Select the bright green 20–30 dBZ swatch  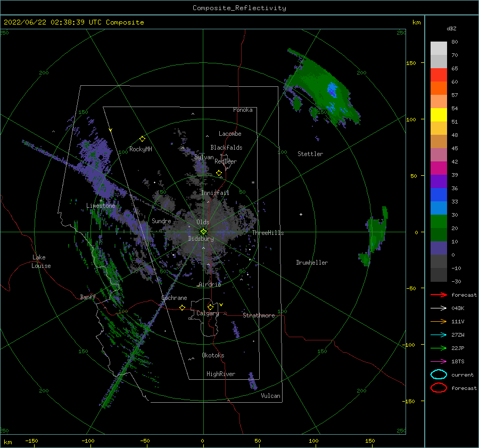(x=439, y=222)
